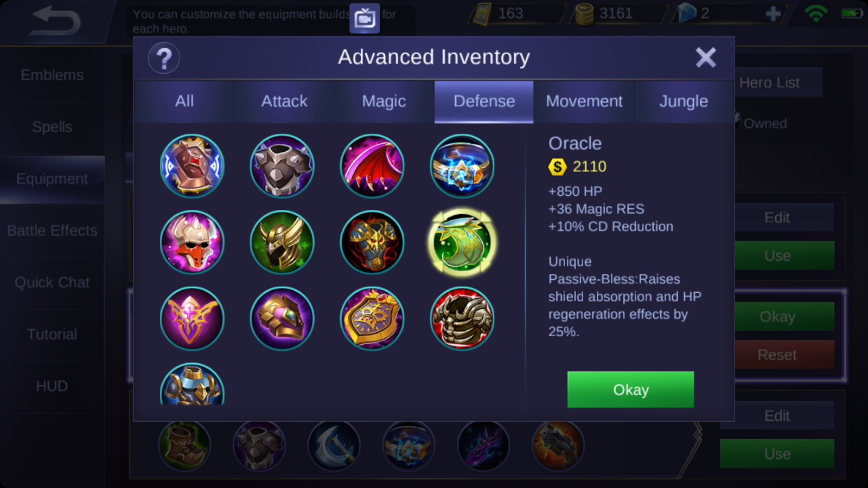Switch to the Attack tab
This screenshot has height=488, width=868.
284,101
